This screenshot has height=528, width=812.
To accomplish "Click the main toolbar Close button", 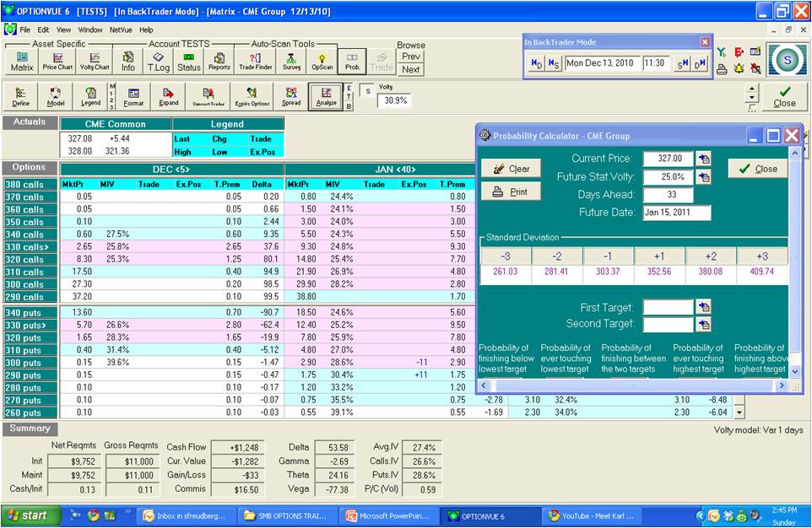I will (x=784, y=97).
